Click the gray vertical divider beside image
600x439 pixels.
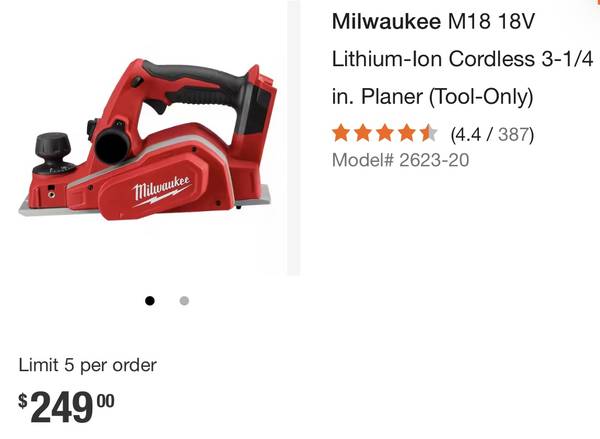pyautogui.click(x=293, y=138)
